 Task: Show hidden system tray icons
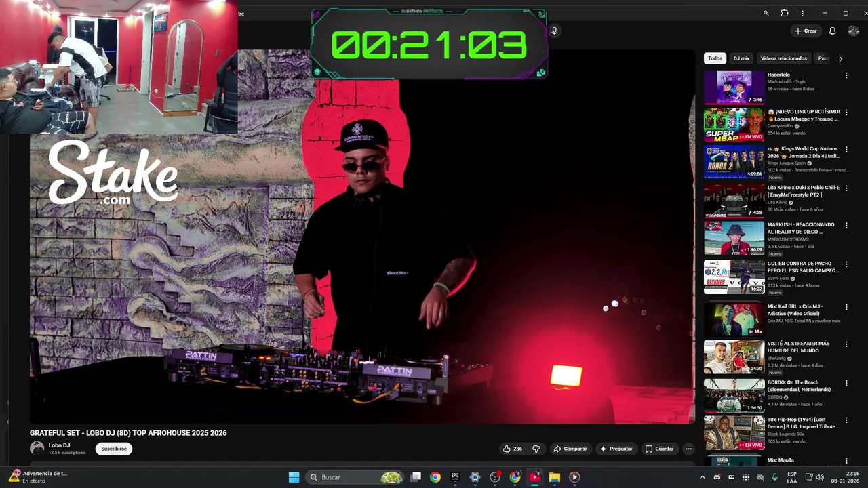click(702, 477)
